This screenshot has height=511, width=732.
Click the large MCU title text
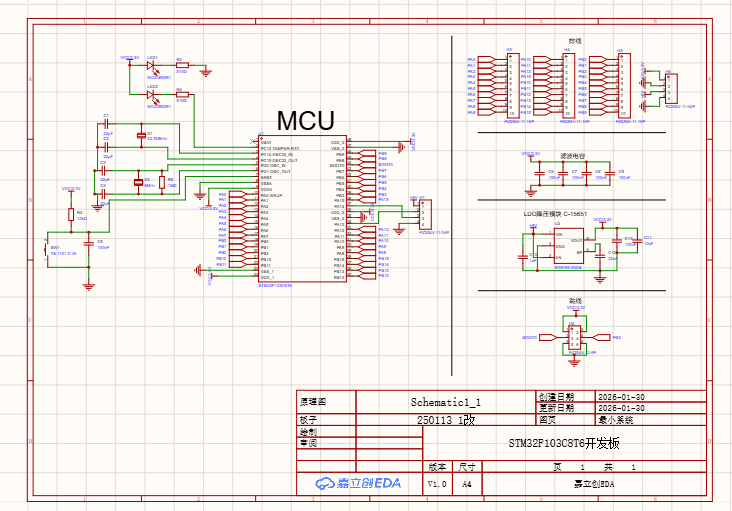tap(305, 121)
